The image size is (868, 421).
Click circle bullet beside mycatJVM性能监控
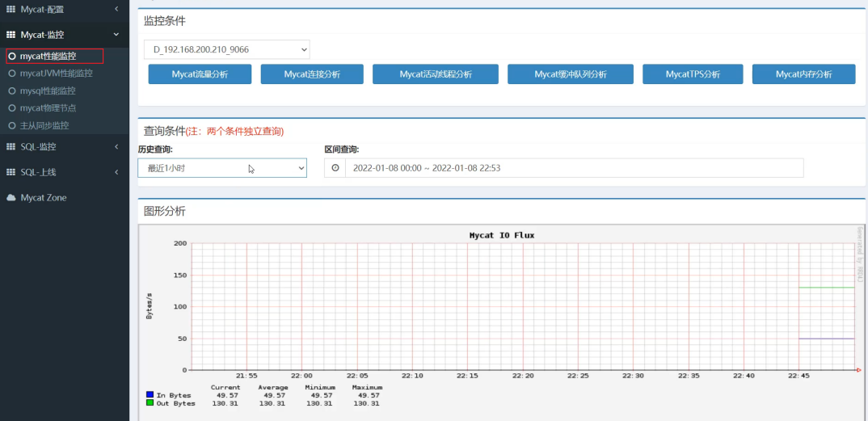pos(12,73)
